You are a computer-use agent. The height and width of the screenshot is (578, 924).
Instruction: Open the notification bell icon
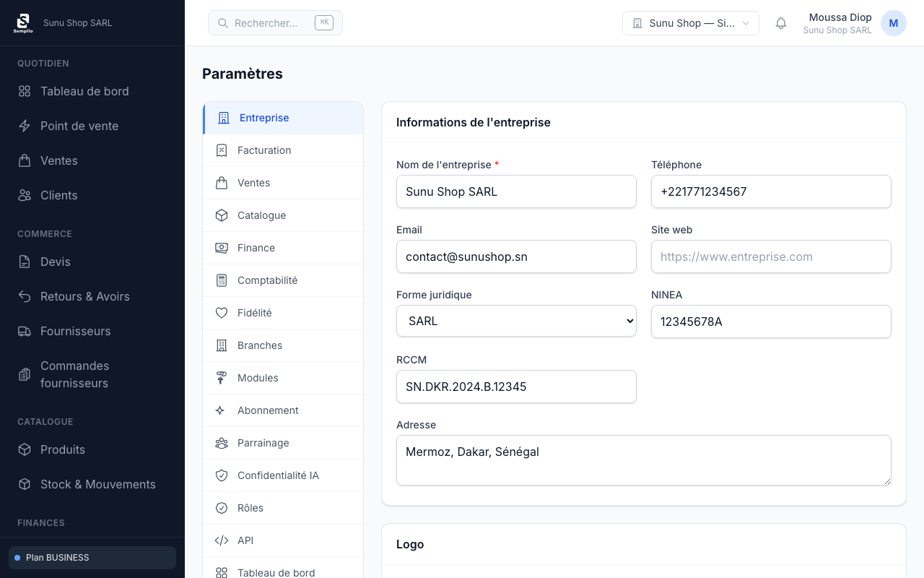click(x=780, y=22)
